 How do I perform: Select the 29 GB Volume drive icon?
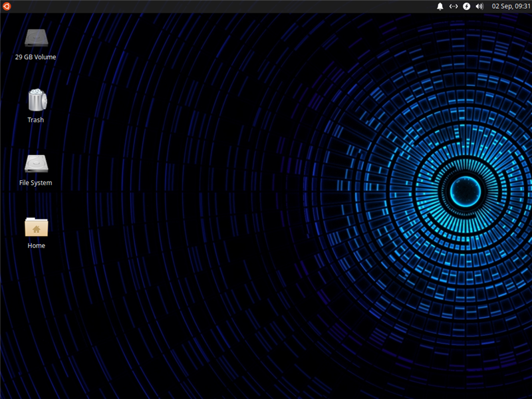coord(37,38)
